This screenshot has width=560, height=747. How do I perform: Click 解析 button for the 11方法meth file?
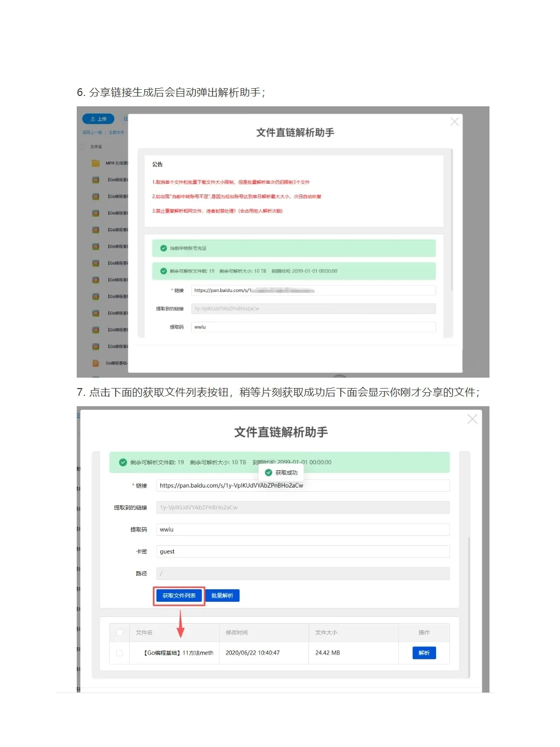pyautogui.click(x=424, y=653)
